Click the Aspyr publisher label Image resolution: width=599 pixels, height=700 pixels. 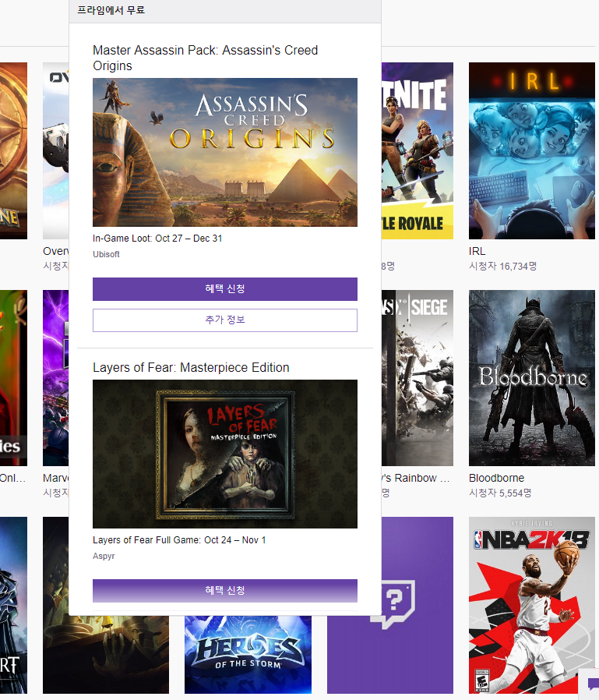point(104,556)
